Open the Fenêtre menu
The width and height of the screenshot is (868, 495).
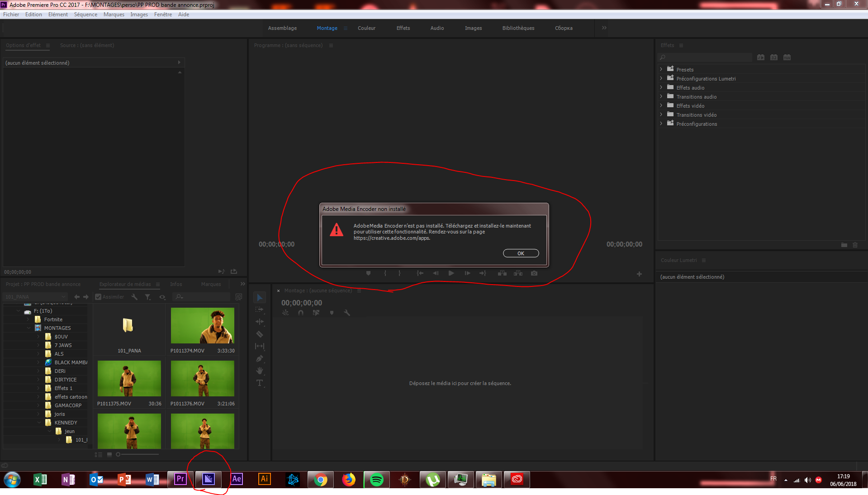click(163, 14)
